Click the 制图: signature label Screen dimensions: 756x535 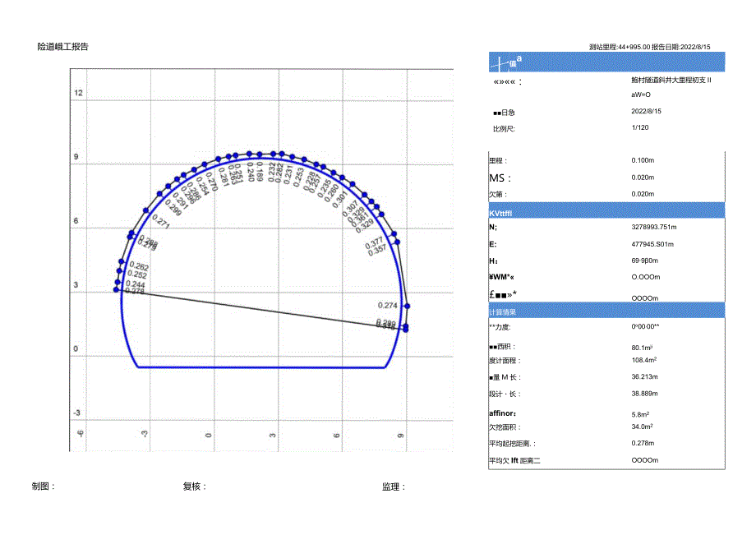pyautogui.click(x=44, y=487)
